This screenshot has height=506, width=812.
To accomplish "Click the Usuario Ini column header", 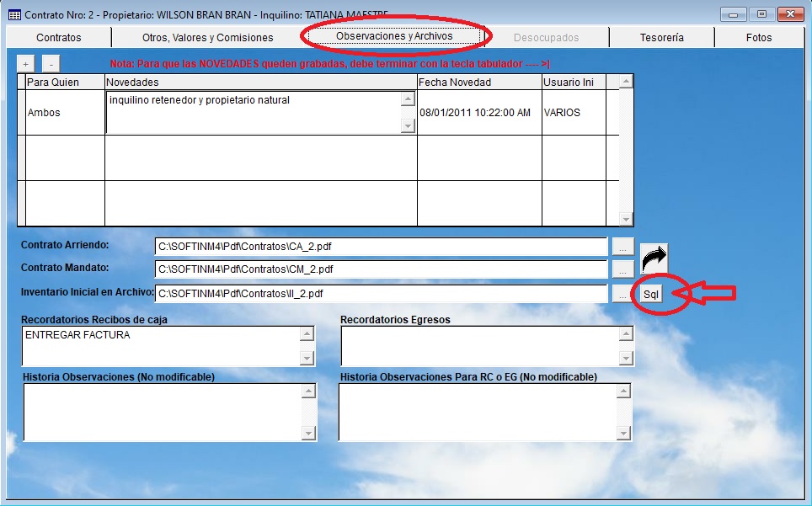I will pos(574,83).
